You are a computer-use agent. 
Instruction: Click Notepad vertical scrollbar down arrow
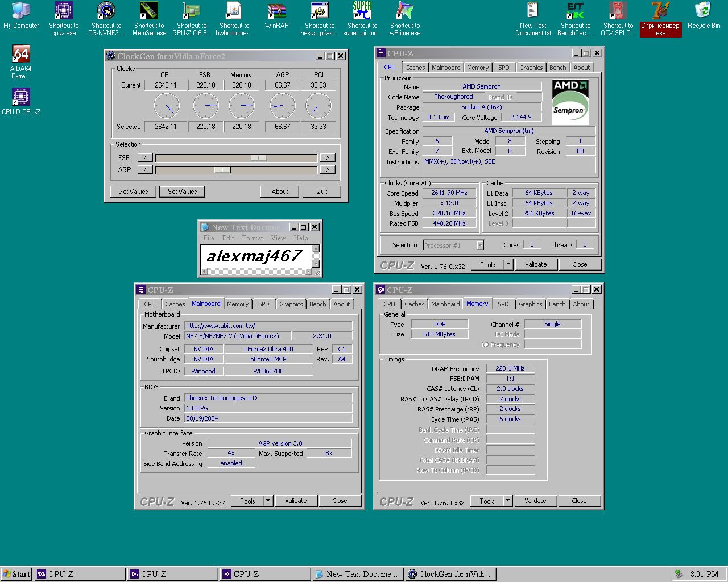[x=316, y=264]
